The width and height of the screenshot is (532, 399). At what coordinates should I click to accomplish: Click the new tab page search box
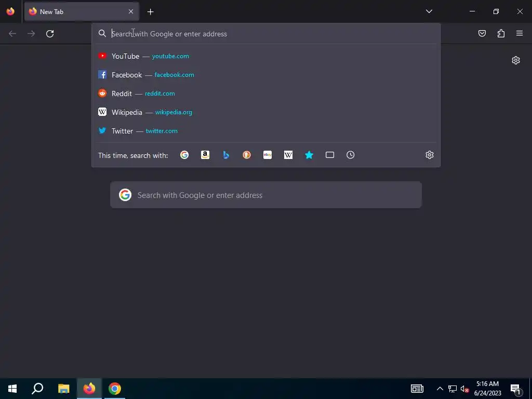(x=266, y=195)
